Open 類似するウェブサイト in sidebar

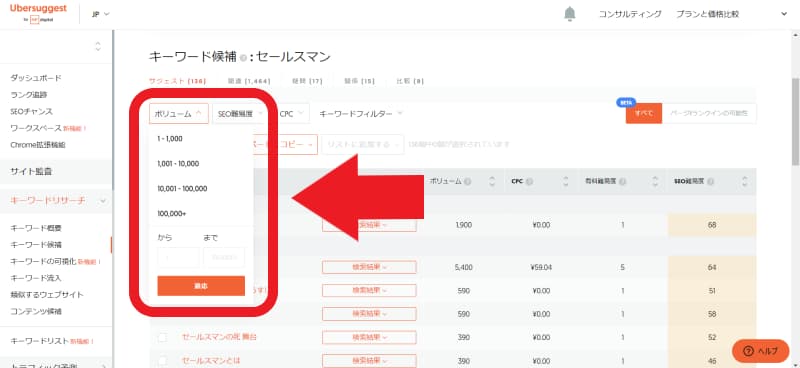(47, 295)
